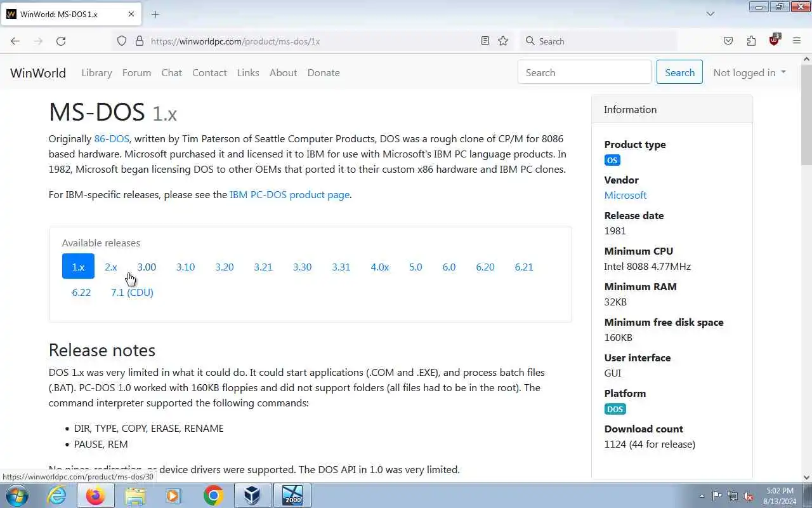Click the muted volume tray icon

click(748, 496)
